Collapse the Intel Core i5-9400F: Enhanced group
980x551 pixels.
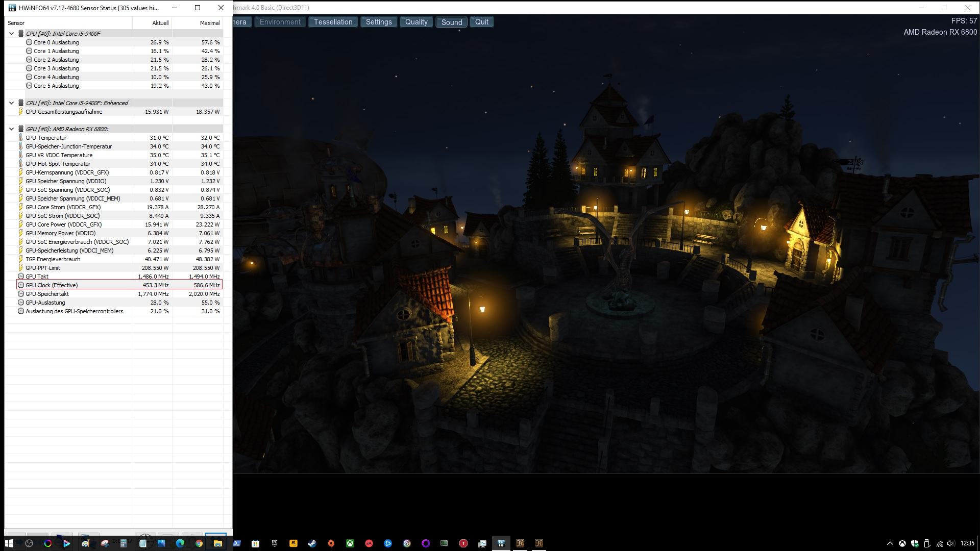tap(11, 103)
